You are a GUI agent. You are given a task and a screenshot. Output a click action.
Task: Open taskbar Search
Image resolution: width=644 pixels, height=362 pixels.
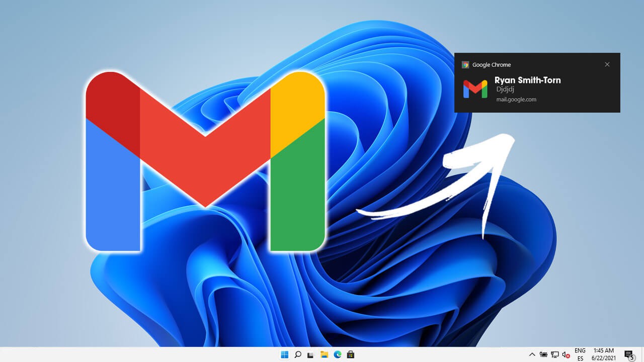point(298,354)
